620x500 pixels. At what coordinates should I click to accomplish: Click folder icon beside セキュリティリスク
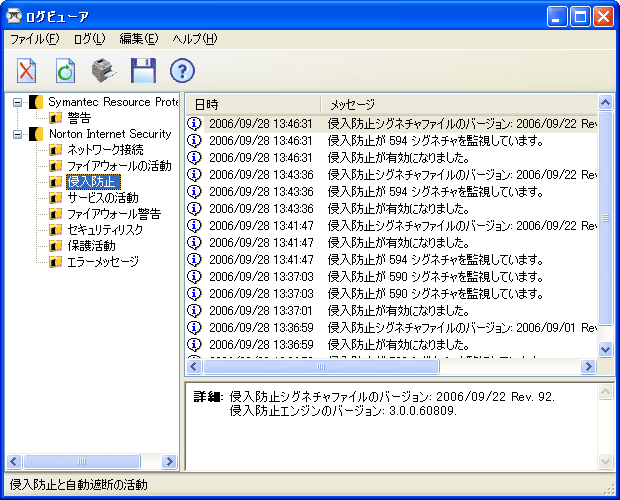(55, 230)
